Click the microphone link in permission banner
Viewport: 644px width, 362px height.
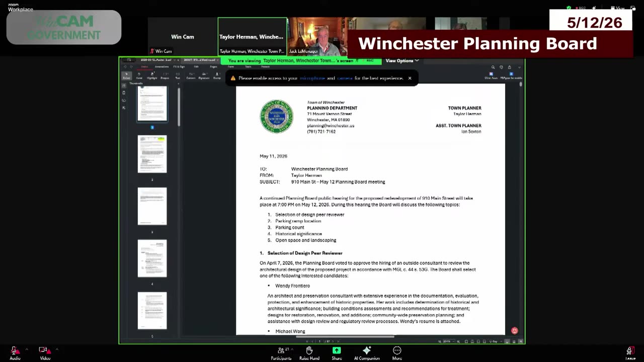click(x=312, y=78)
